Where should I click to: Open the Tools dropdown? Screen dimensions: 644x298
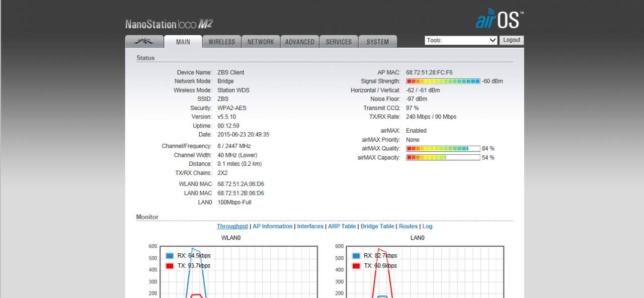(x=461, y=40)
